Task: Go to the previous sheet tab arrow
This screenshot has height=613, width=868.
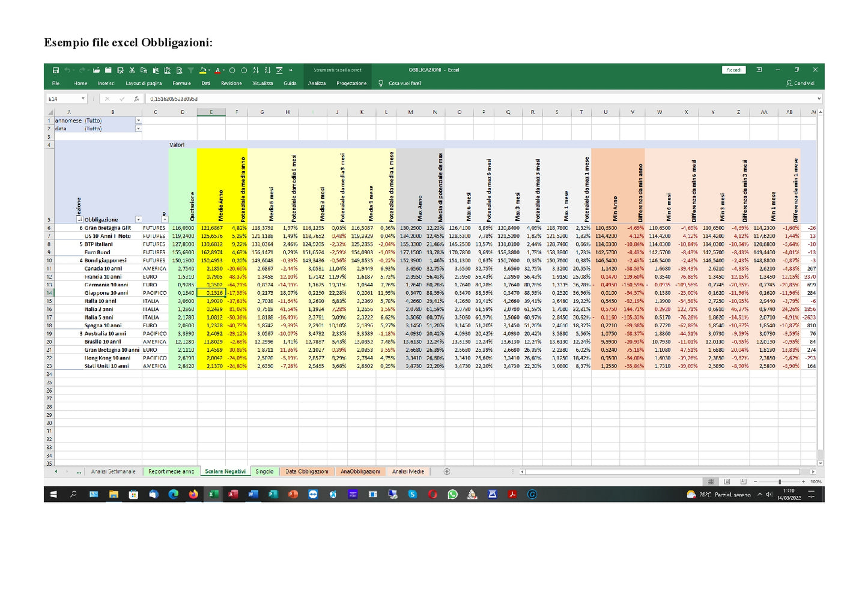Action: pyautogui.click(x=56, y=472)
